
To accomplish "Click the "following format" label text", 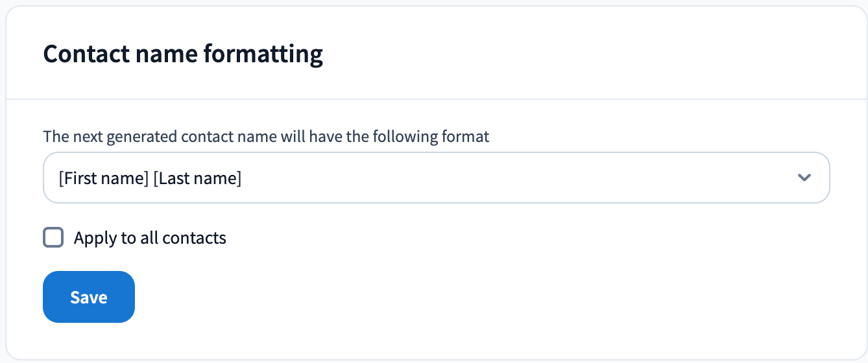I will click(x=437, y=137).
